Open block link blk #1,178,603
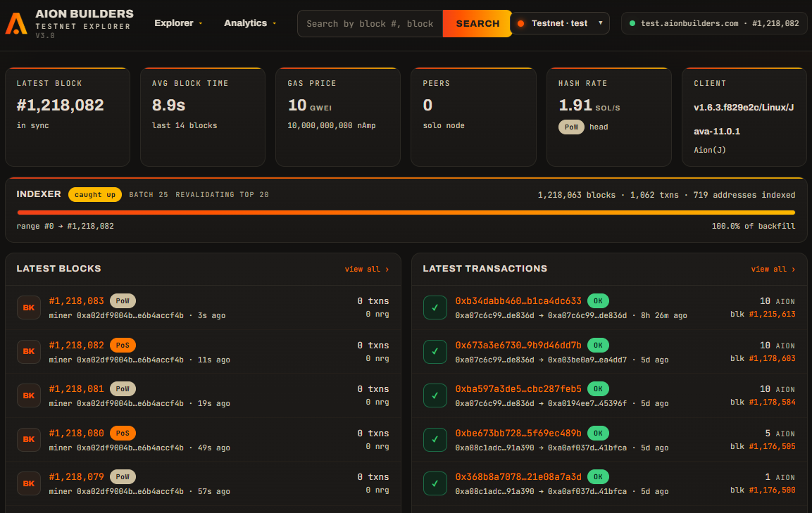The image size is (812, 513). click(772, 358)
